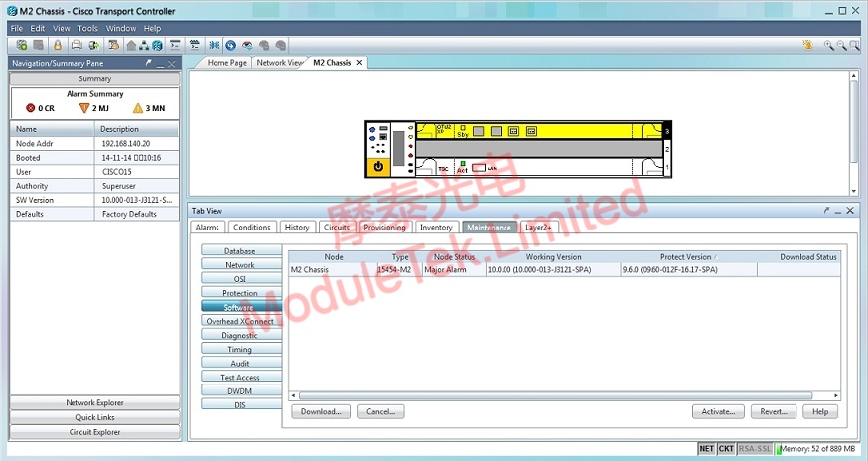Viewport: 868px width, 461px height.
Task: Close the Navigation/Summary Pane
Action: [x=172, y=64]
